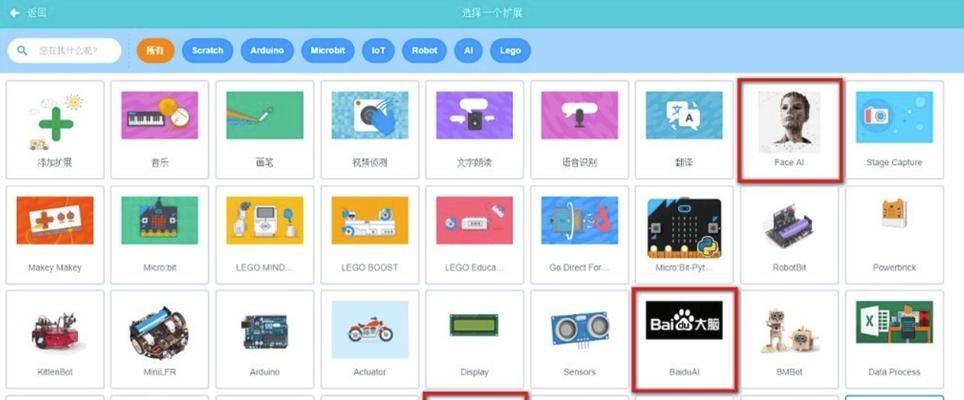
Task: Choose the Micro:bit extension
Action: [x=160, y=235]
